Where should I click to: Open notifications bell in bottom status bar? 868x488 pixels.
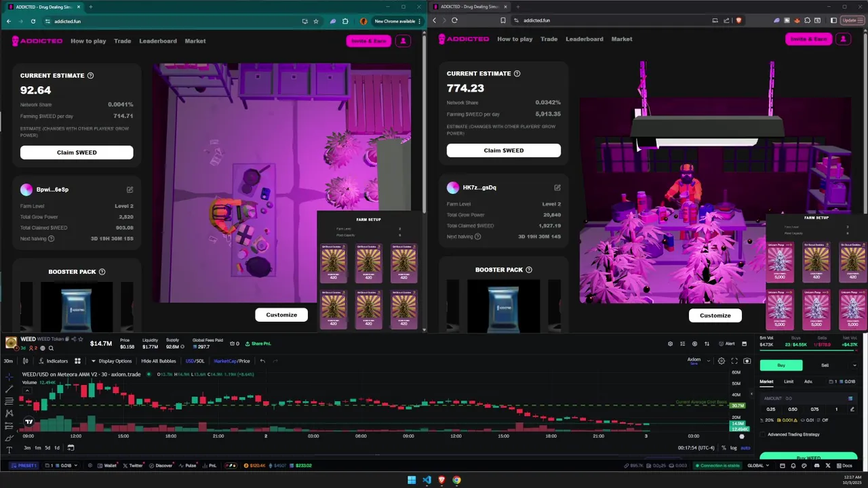click(795, 466)
